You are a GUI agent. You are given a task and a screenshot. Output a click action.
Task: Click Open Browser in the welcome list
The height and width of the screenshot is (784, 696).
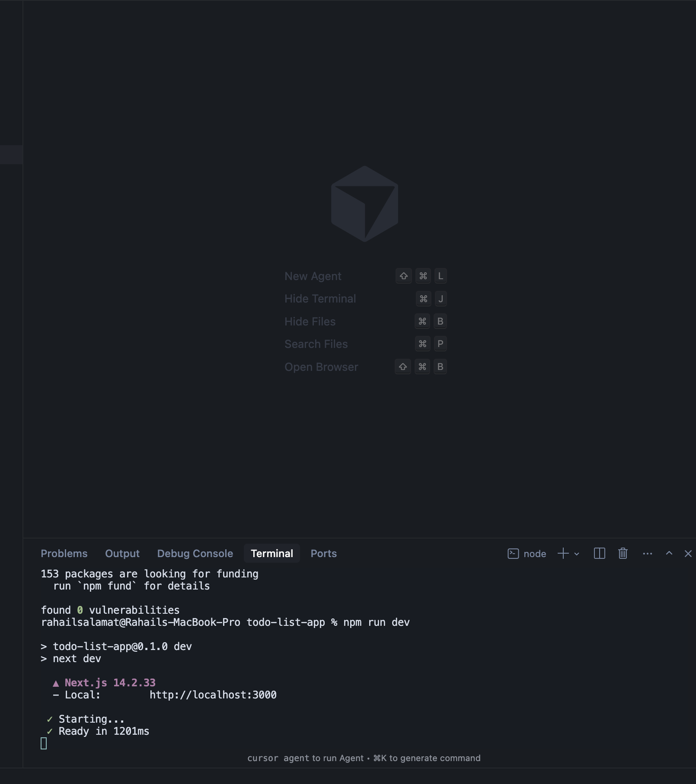[x=366, y=367]
